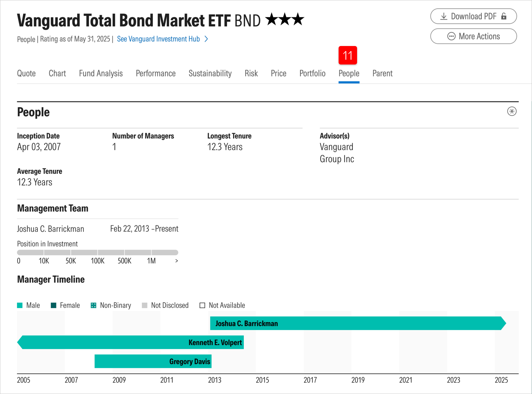The height and width of the screenshot is (394, 532).
Task: Open the Fund Analysis tab
Action: 101,73
